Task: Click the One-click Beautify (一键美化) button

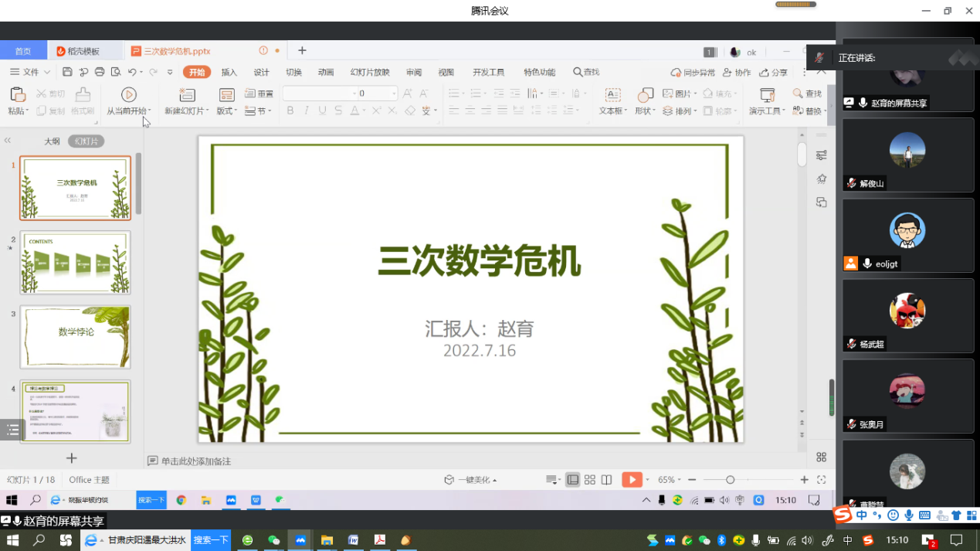Action: (470, 480)
